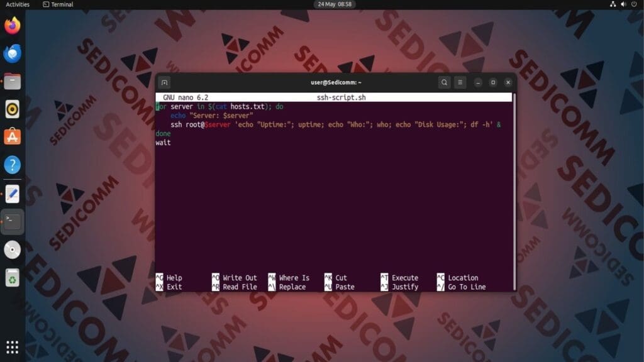Image resolution: width=644 pixels, height=362 pixels.
Task: Open Thunderbird mail from the dock
Action: (x=12, y=53)
